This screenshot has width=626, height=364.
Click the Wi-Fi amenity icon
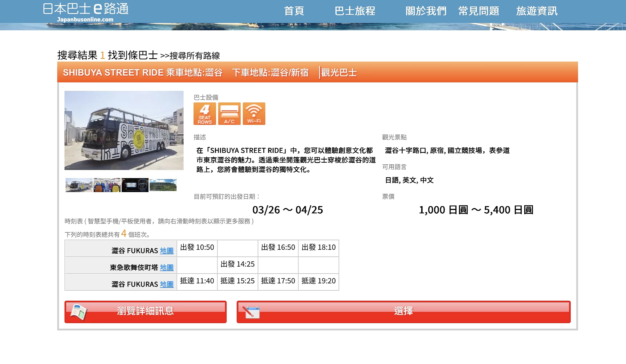254,114
